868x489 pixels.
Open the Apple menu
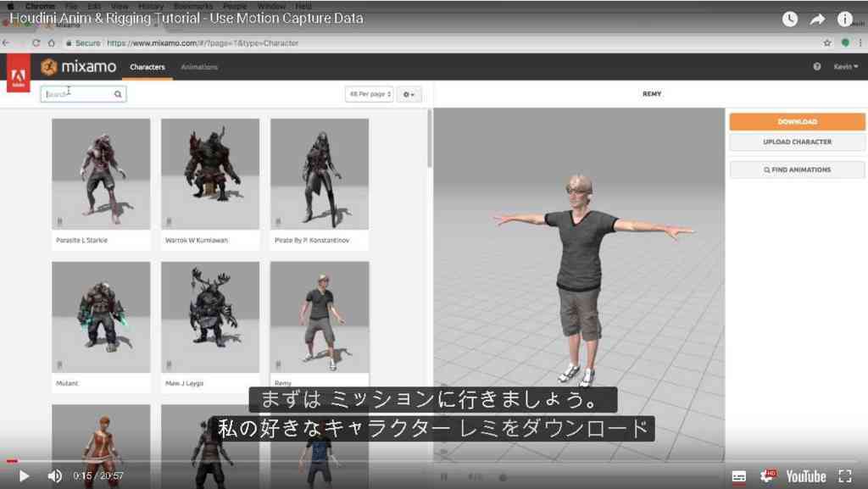click(x=10, y=6)
